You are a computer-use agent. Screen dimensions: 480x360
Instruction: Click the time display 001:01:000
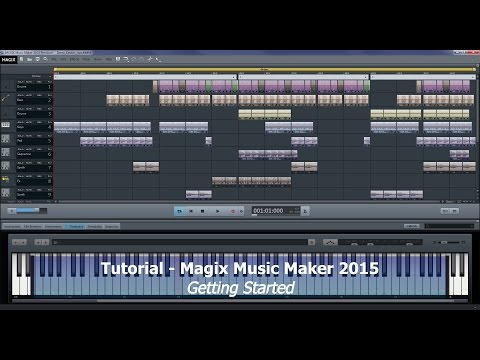[268, 211]
